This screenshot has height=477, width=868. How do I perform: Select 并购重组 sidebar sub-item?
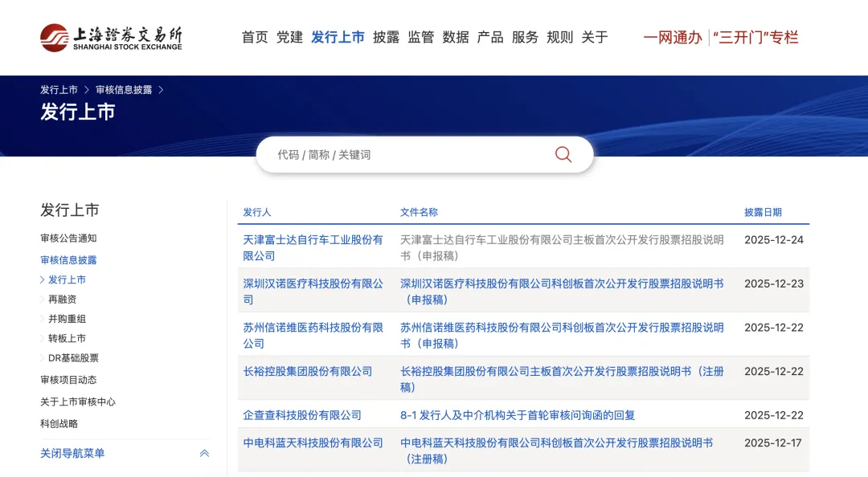(67, 319)
